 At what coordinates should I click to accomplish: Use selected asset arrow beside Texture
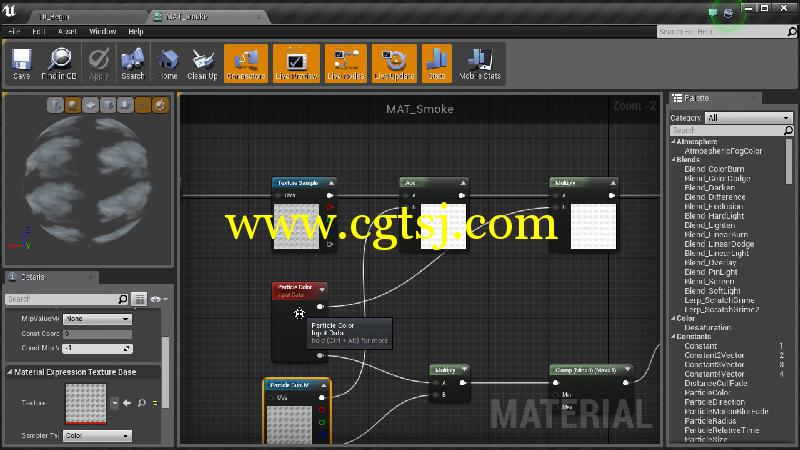(x=127, y=403)
